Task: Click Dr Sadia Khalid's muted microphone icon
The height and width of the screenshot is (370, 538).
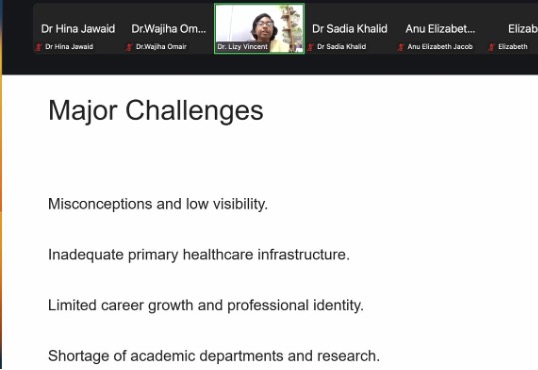Action: click(x=311, y=47)
